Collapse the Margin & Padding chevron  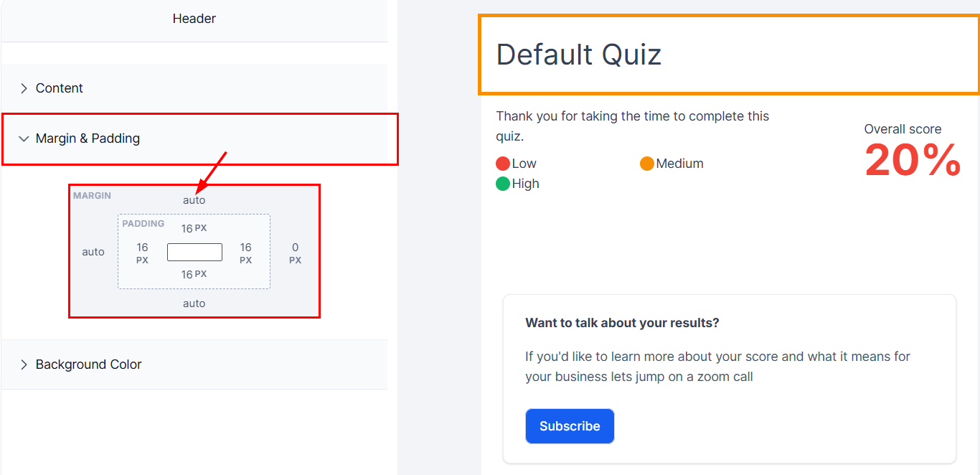24,138
